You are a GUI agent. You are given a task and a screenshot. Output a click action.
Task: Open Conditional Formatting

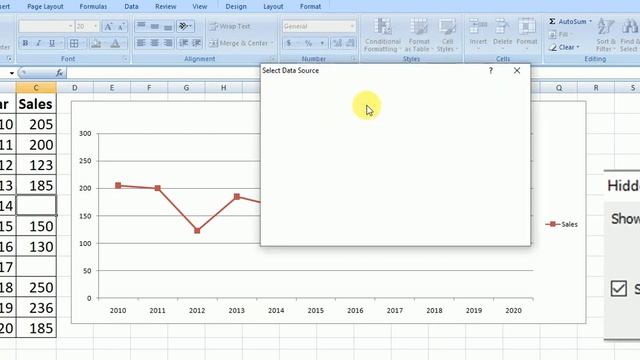coord(382,36)
